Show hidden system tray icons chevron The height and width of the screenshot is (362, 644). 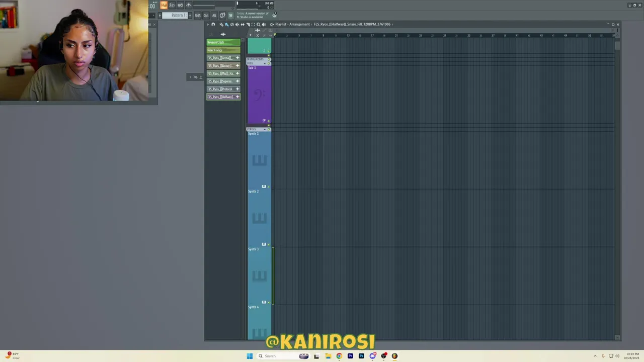click(595, 356)
